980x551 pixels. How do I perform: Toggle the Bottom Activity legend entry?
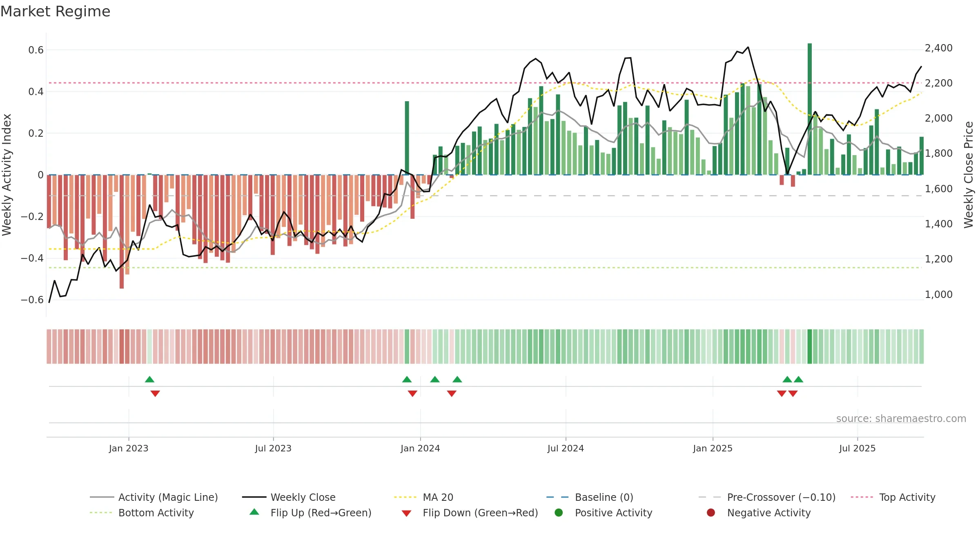click(142, 513)
